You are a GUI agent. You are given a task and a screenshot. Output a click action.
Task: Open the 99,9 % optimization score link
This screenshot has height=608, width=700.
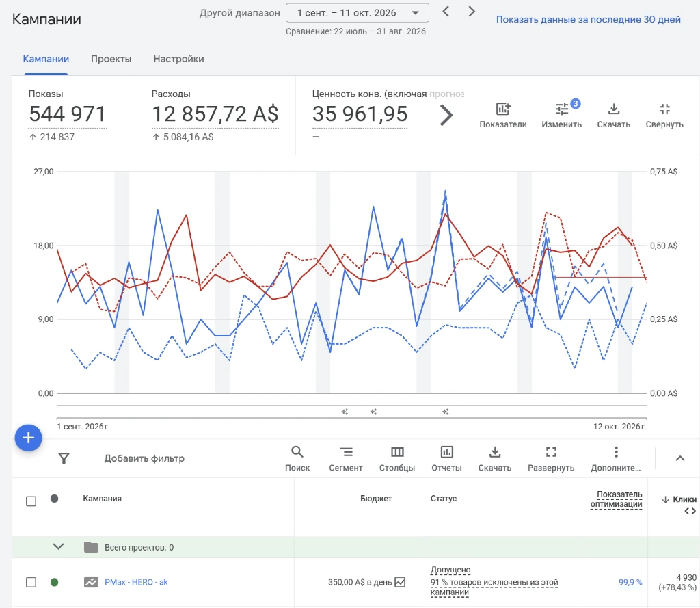[630, 582]
